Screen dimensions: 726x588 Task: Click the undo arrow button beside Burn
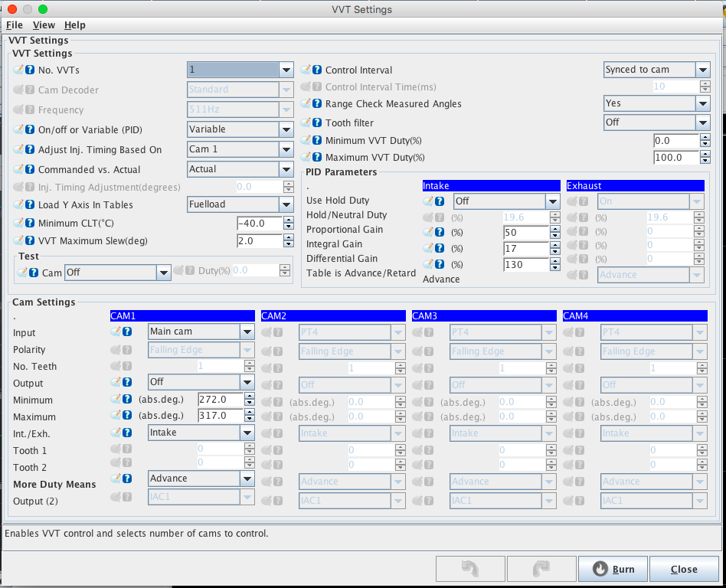[469, 569]
